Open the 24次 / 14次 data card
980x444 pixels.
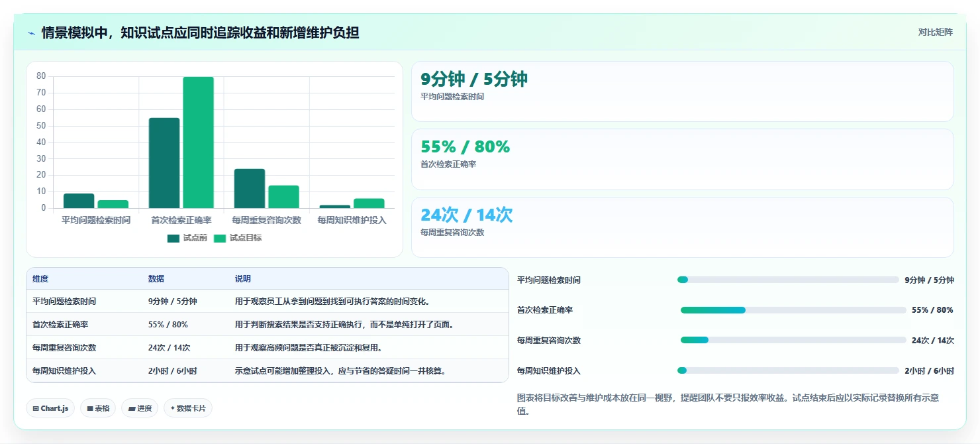[x=683, y=227]
